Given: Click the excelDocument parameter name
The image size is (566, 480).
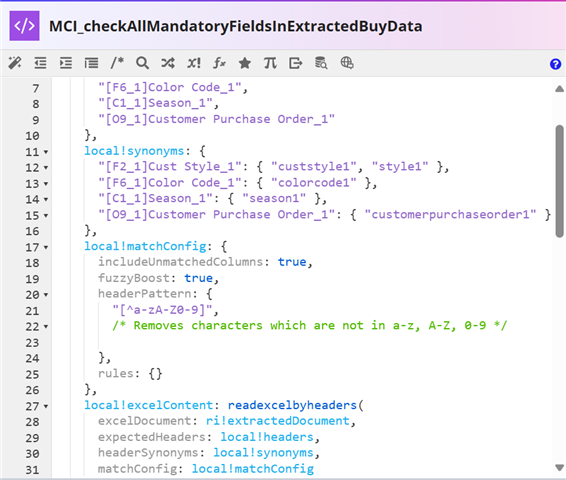Looking at the screenshot, I should 144,421.
